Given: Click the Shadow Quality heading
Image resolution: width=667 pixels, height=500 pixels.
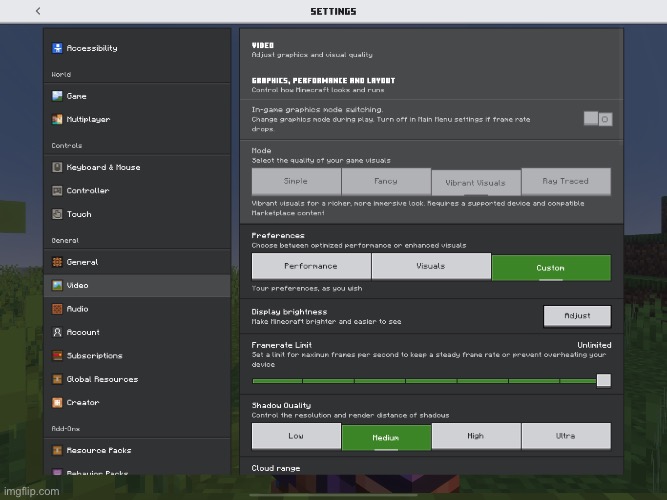Looking at the screenshot, I should 281,406.
